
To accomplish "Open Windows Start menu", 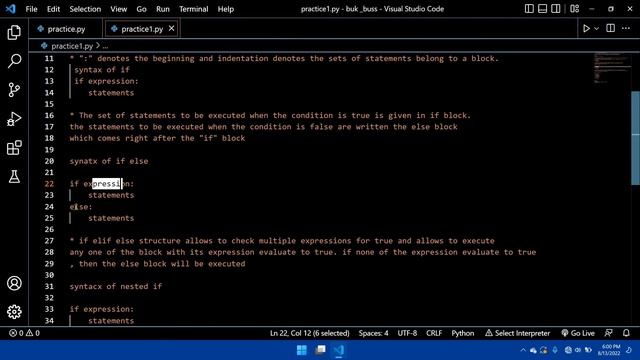I will coord(302,350).
